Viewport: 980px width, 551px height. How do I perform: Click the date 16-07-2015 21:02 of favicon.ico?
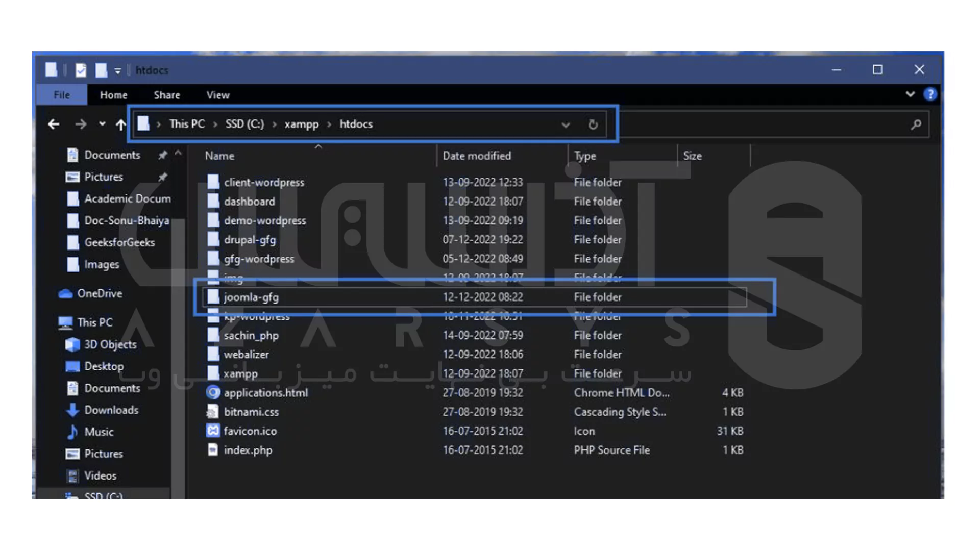483,431
